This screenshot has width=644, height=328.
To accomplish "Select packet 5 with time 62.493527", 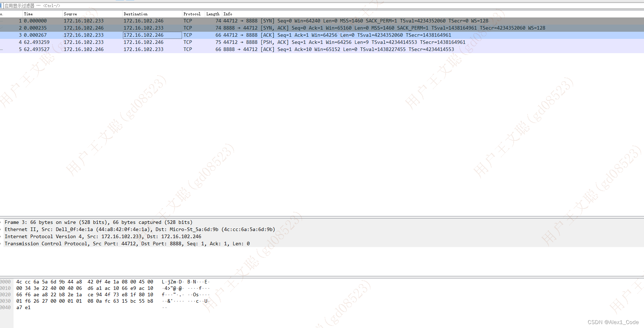I will pyautogui.click(x=322, y=49).
